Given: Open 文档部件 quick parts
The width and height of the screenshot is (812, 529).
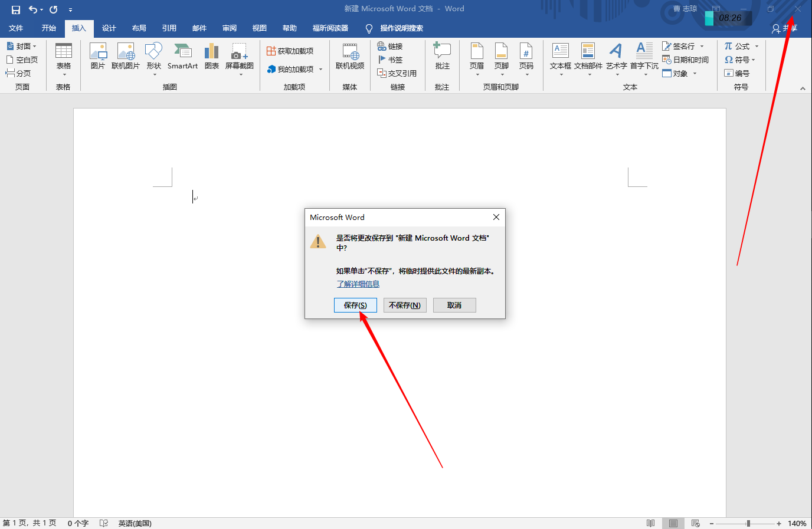Looking at the screenshot, I should pyautogui.click(x=588, y=59).
